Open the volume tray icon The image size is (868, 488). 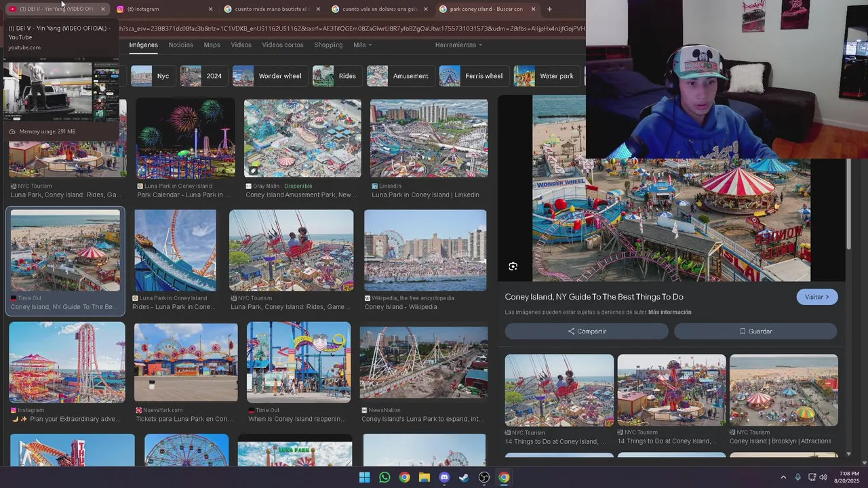823,477
